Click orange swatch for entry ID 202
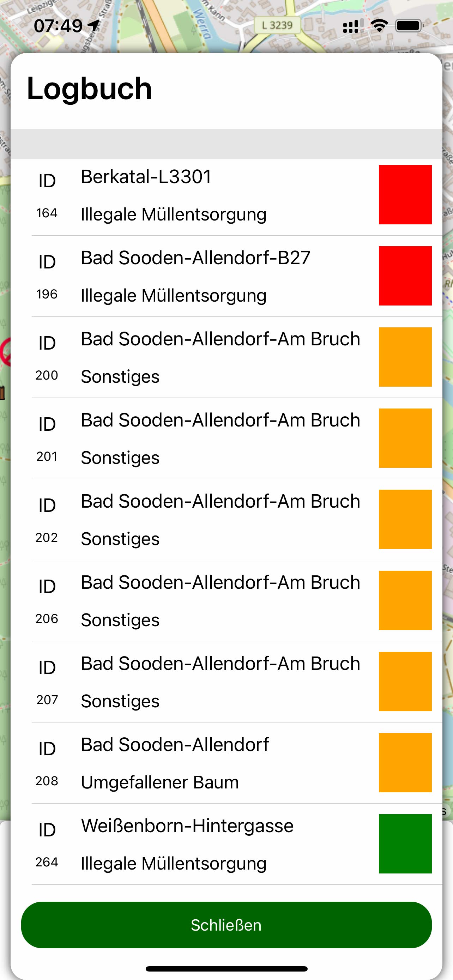Image resolution: width=453 pixels, height=980 pixels. point(405,519)
